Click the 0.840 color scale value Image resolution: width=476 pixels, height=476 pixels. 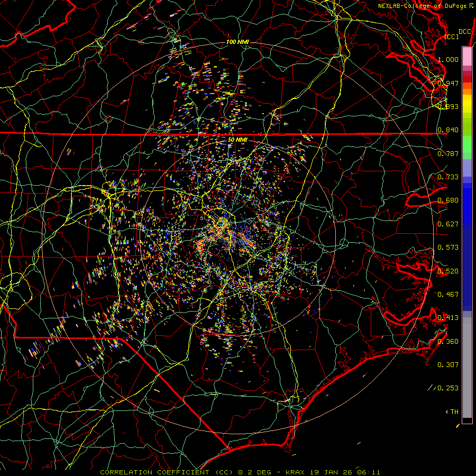click(x=448, y=130)
